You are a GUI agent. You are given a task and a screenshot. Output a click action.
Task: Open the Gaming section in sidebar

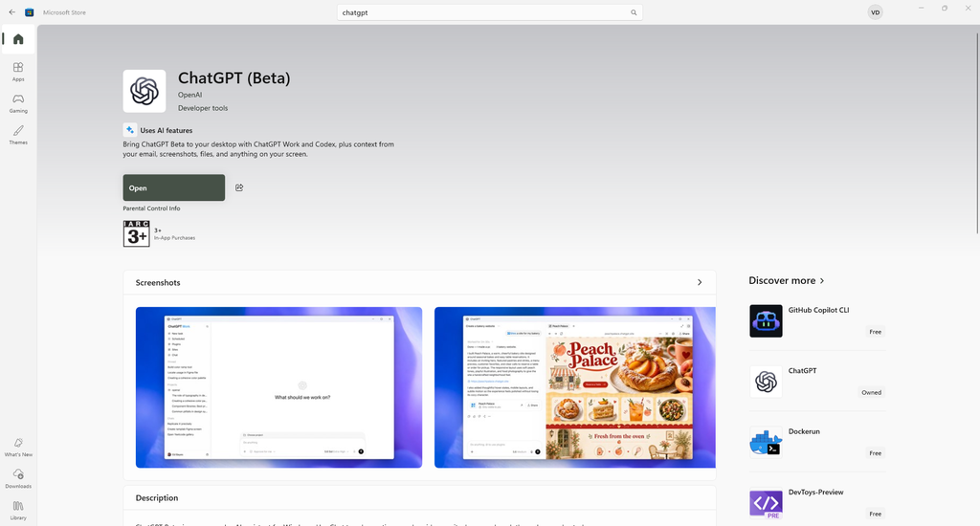[18, 103]
